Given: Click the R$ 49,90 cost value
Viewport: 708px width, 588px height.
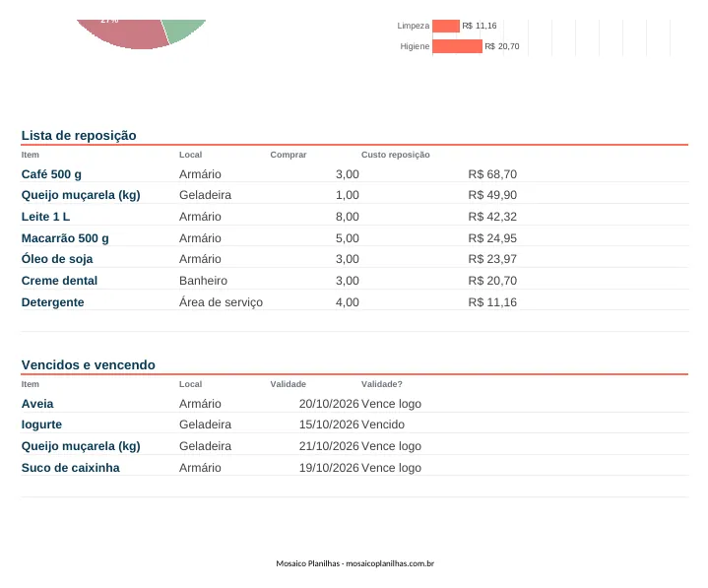Looking at the screenshot, I should [492, 195].
